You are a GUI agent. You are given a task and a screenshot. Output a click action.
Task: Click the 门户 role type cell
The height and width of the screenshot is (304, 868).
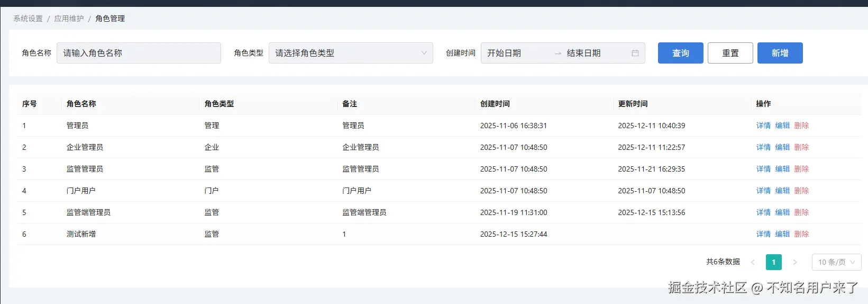[212, 191]
